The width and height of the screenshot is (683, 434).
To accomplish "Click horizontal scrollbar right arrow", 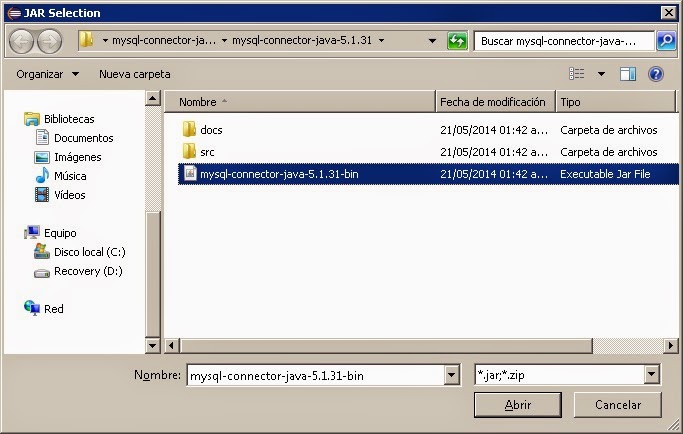I will point(671,346).
